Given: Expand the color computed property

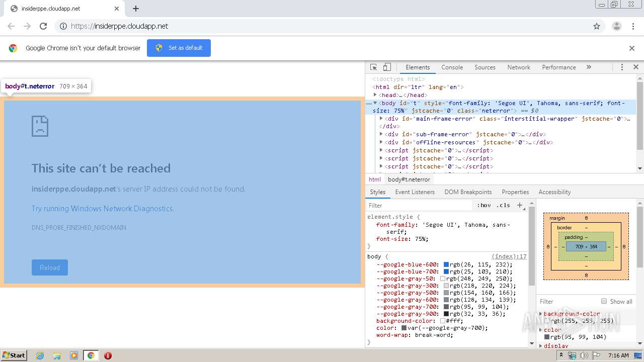Looking at the screenshot, I should tap(541, 330).
